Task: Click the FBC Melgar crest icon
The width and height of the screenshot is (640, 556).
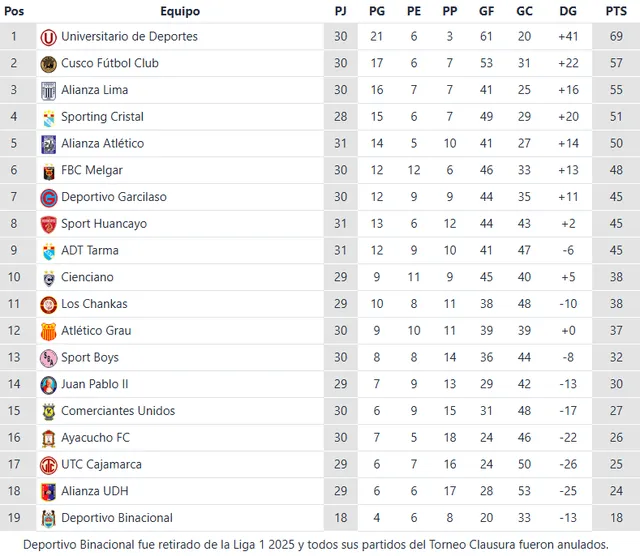Action: pyautogui.click(x=48, y=171)
